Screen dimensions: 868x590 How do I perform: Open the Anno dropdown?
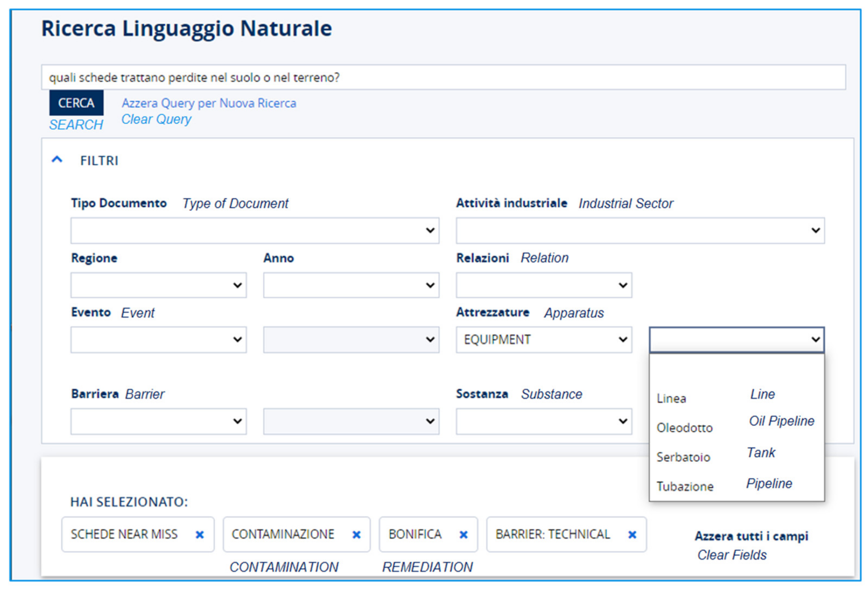click(351, 285)
